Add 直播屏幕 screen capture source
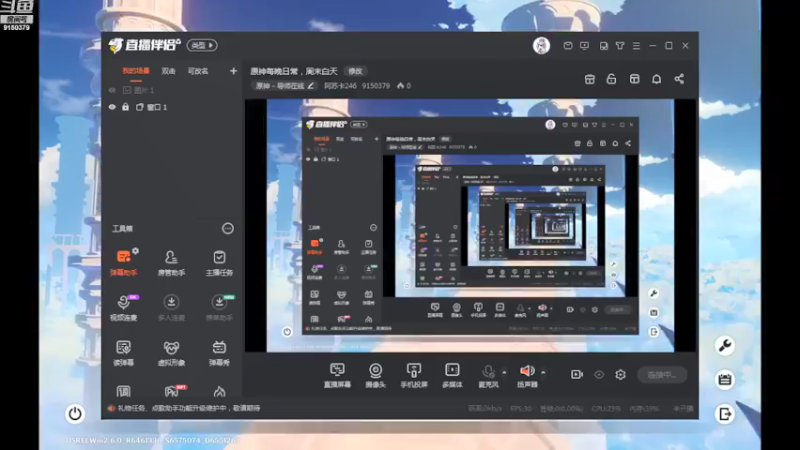The image size is (800, 450). (337, 375)
